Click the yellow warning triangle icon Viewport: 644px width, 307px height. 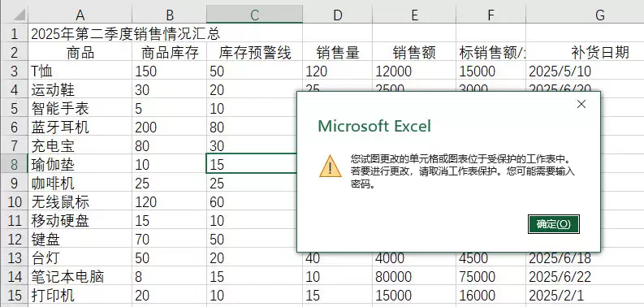click(331, 166)
